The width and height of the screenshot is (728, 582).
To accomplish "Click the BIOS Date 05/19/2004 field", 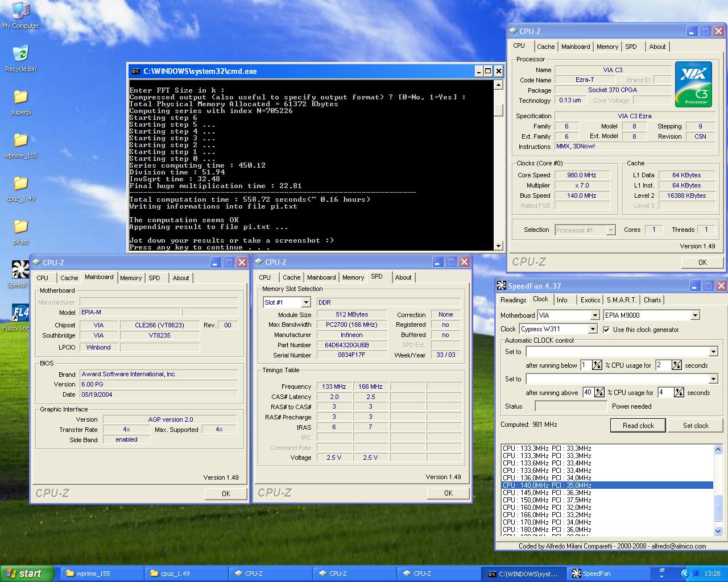I will (159, 394).
